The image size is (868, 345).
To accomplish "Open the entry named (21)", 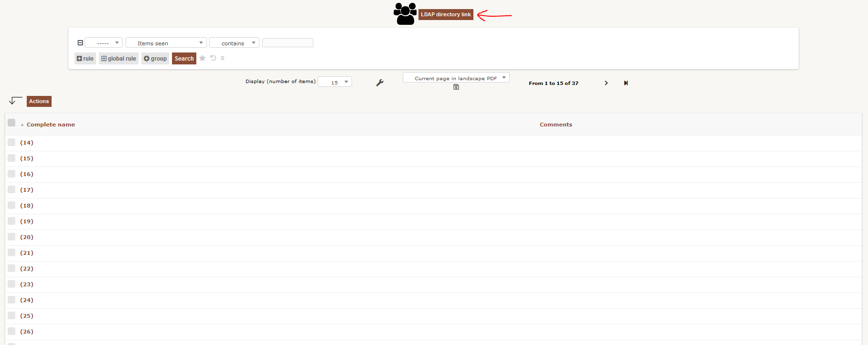I will pyautogui.click(x=27, y=253).
